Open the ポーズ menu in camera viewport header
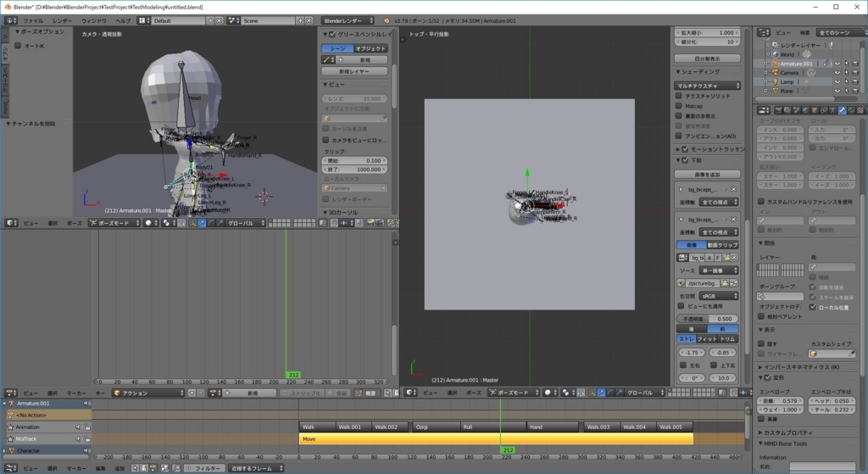The image size is (868, 474). [75, 223]
